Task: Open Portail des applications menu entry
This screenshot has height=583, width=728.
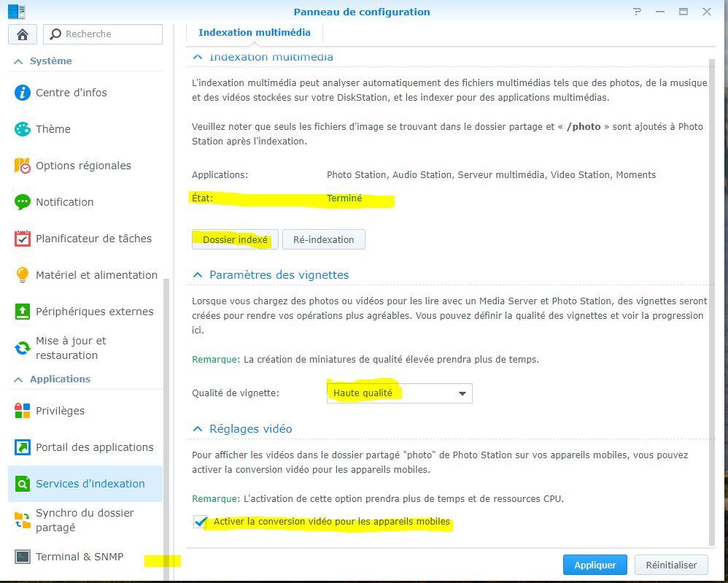Action: pyautogui.click(x=85, y=447)
